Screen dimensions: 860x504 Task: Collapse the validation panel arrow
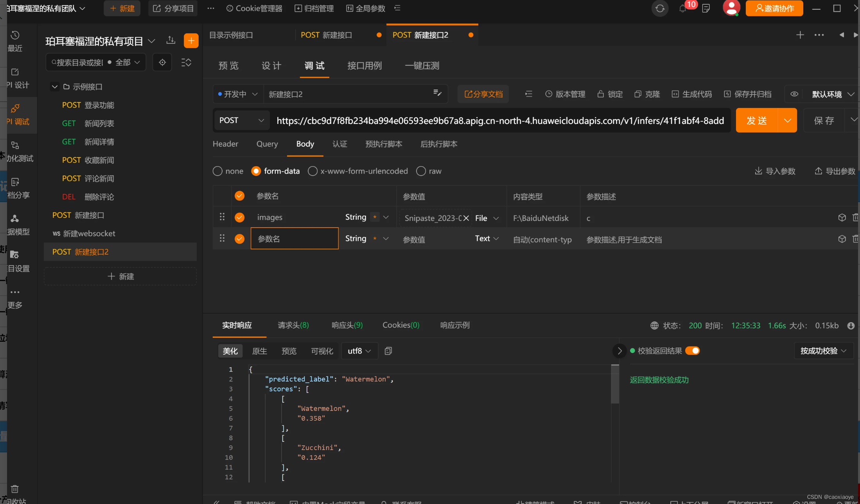pos(619,351)
